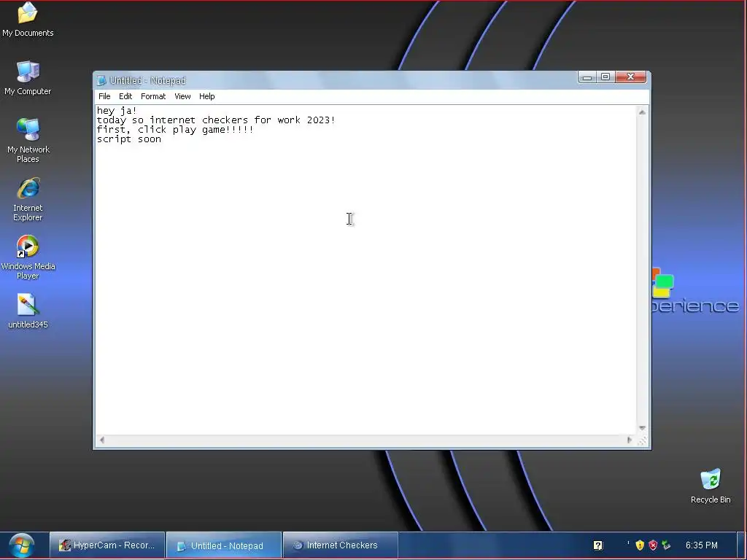The height and width of the screenshot is (560, 747).
Task: Click the horizontal scrollbar right arrow
Action: (x=630, y=440)
